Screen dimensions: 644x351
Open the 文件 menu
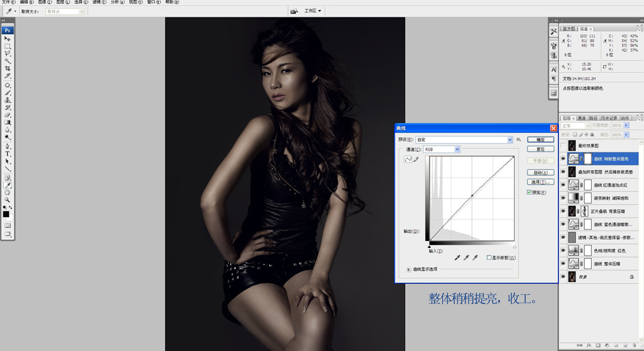[x=8, y=2]
